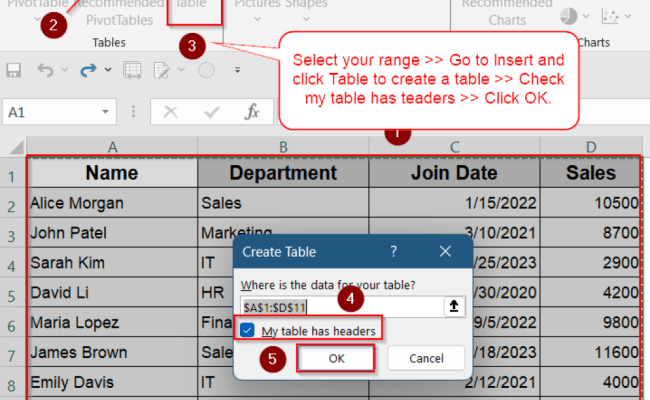
Task: Click Cancel in Create Table dialog
Action: coord(426,358)
